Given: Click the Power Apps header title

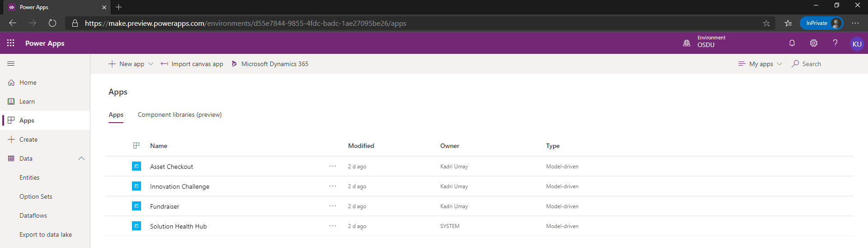Looking at the screenshot, I should tap(45, 43).
